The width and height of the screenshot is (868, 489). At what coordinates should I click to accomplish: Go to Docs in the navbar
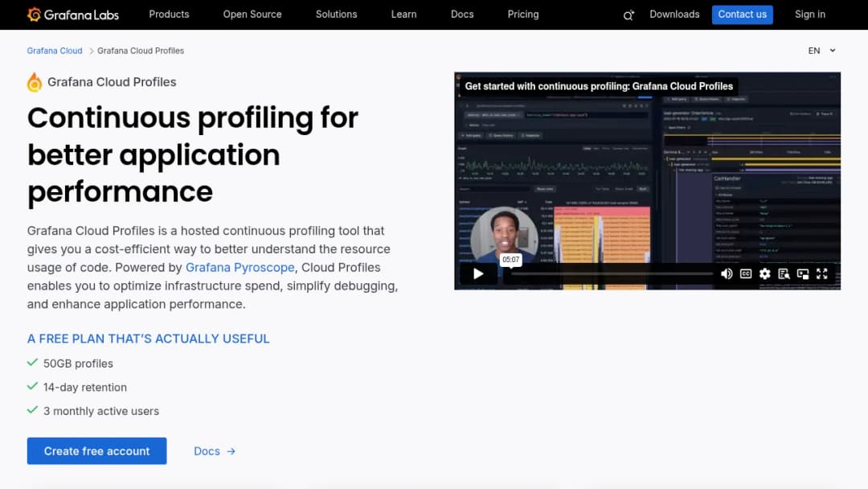point(462,14)
